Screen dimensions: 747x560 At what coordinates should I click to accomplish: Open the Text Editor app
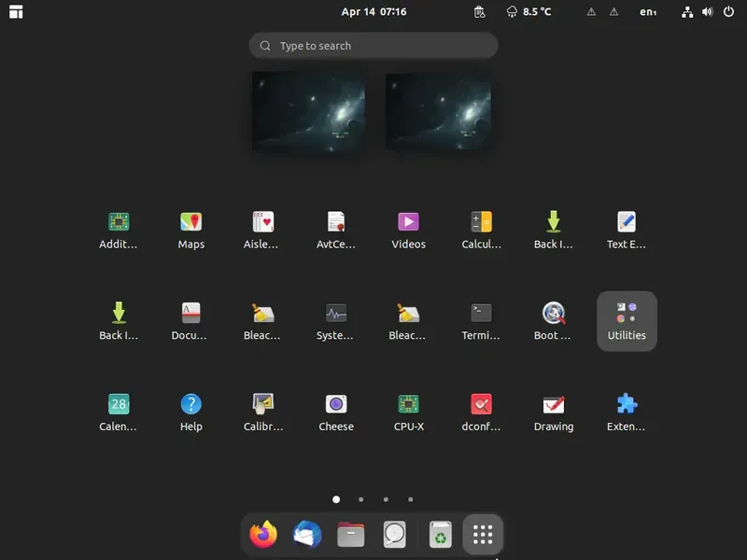[627, 231]
